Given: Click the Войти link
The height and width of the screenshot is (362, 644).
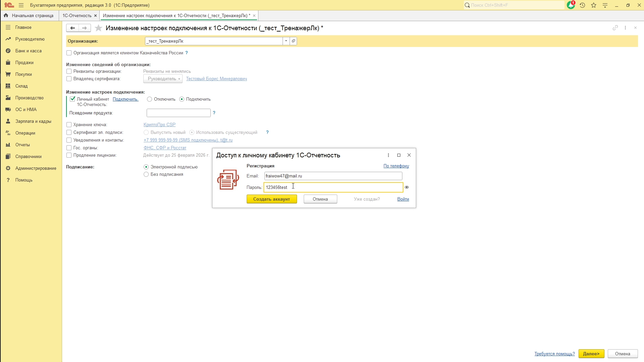Looking at the screenshot, I should (403, 199).
